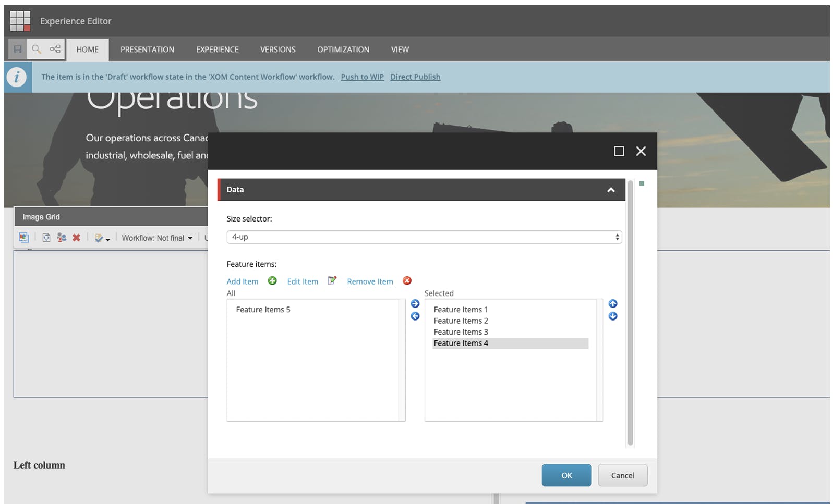Open the Size selector 4-up dropdown
This screenshot has height=504, width=833.
click(424, 237)
